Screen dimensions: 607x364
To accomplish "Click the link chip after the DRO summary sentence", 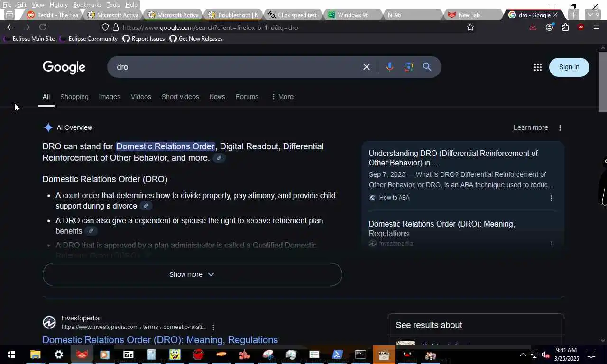I will [219, 158].
